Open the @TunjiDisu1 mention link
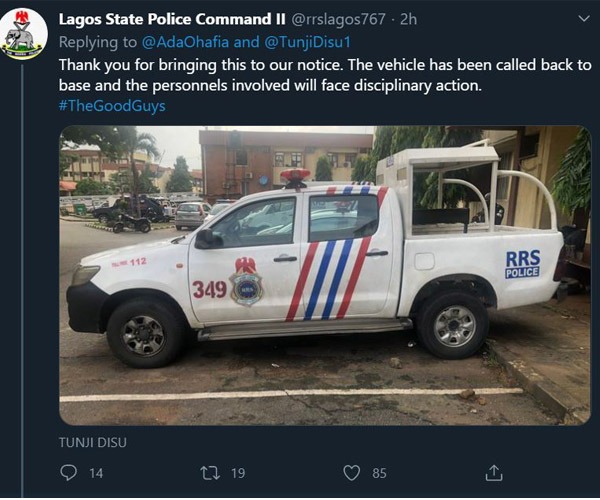 [307, 42]
